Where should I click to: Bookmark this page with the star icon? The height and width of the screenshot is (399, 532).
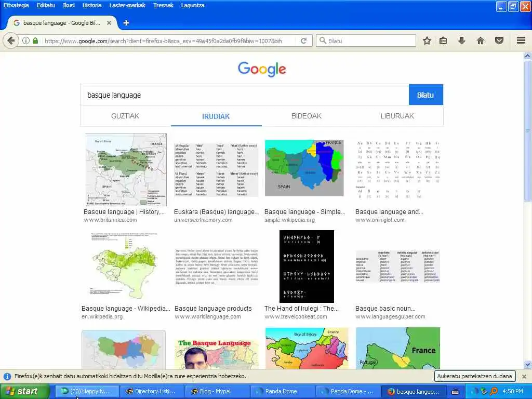[427, 41]
